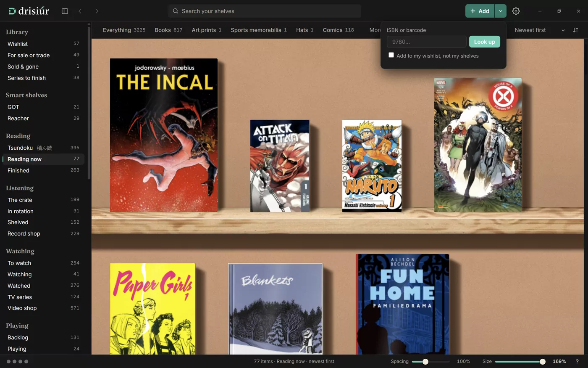
Task: Click the ISBN or barcode field
Action: [x=426, y=42]
